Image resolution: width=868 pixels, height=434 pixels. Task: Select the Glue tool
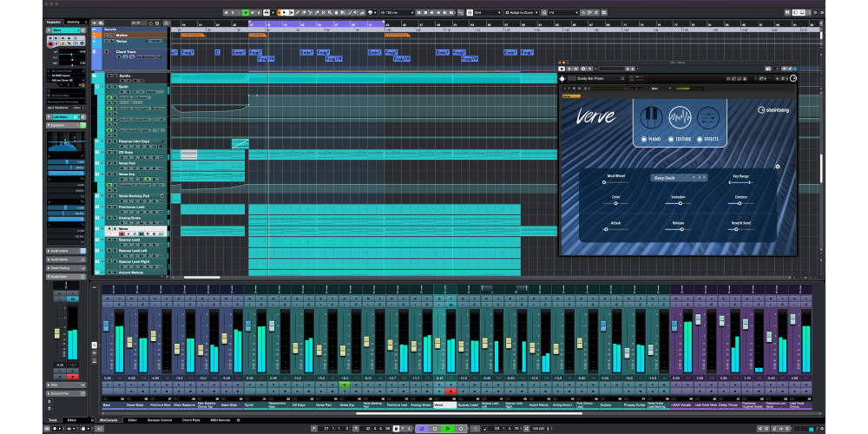pyautogui.click(x=316, y=12)
